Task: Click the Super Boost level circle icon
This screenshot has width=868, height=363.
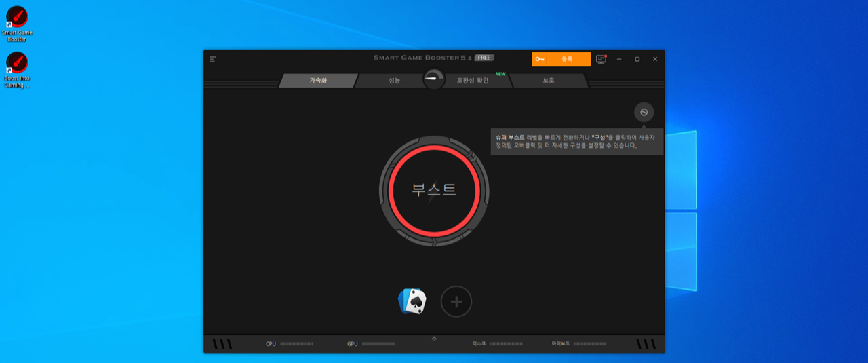Action: coord(644,112)
